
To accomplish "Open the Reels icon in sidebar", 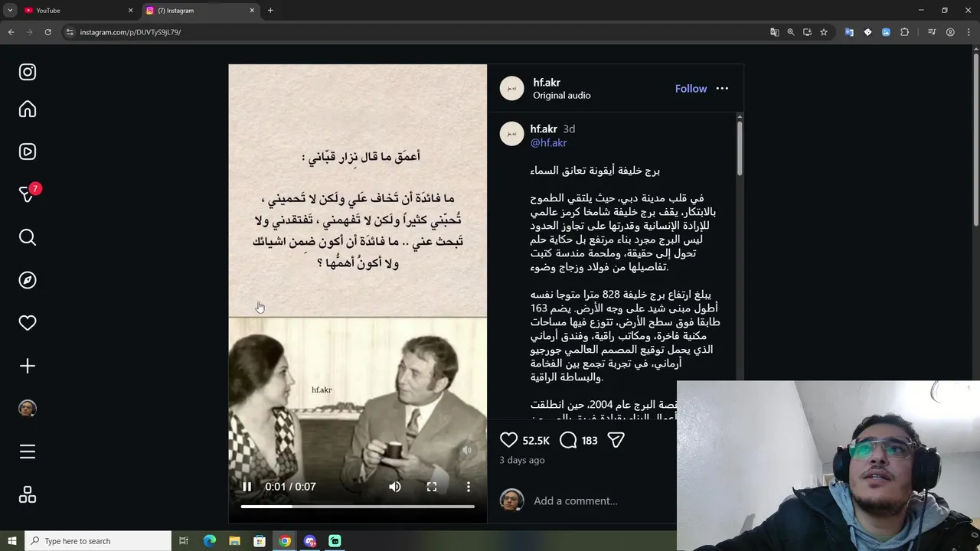I will click(x=28, y=152).
